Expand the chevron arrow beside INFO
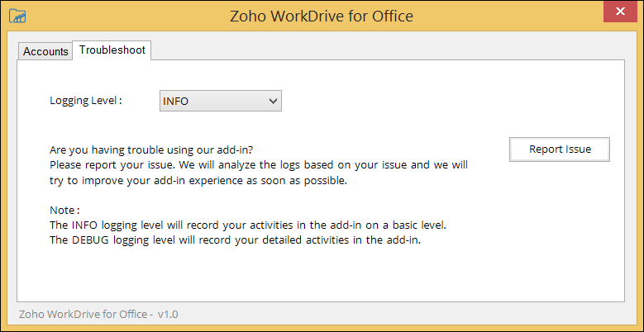The width and height of the screenshot is (644, 332). (274, 101)
